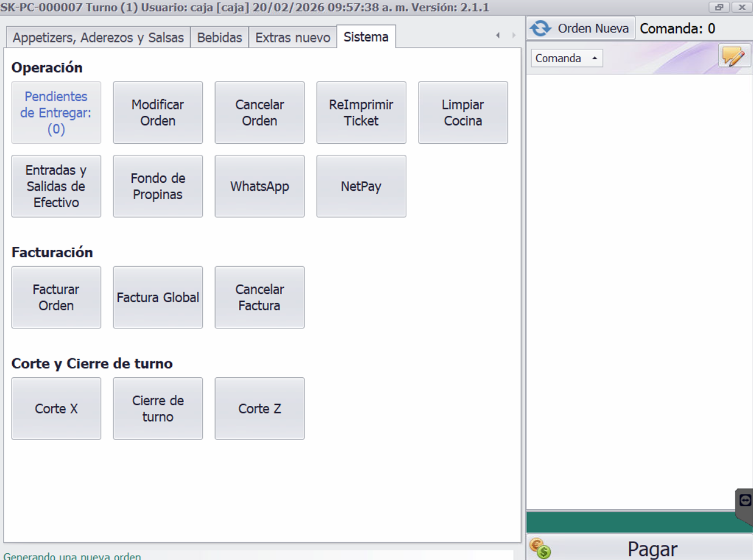Run the Corte Z report
This screenshot has height=560, width=753.
[260, 409]
